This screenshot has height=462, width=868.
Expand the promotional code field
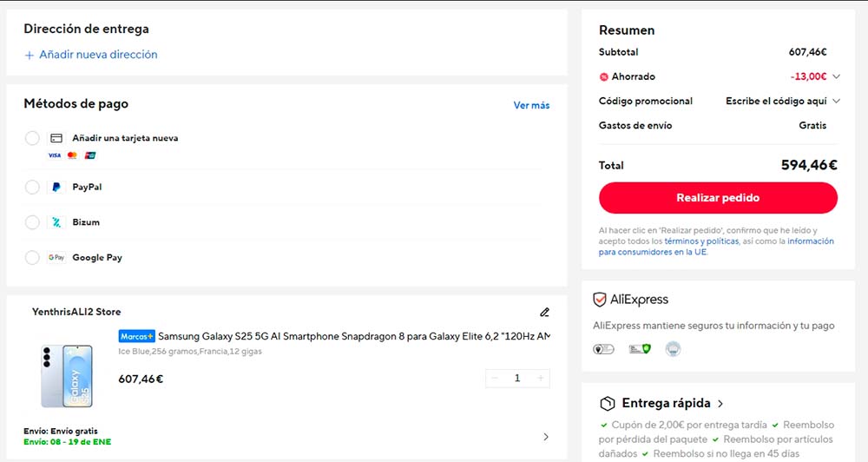pos(836,101)
